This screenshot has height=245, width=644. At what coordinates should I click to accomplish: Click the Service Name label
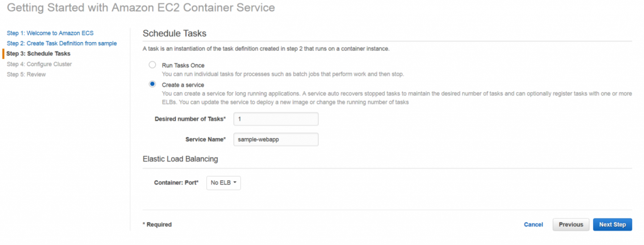coord(206,139)
